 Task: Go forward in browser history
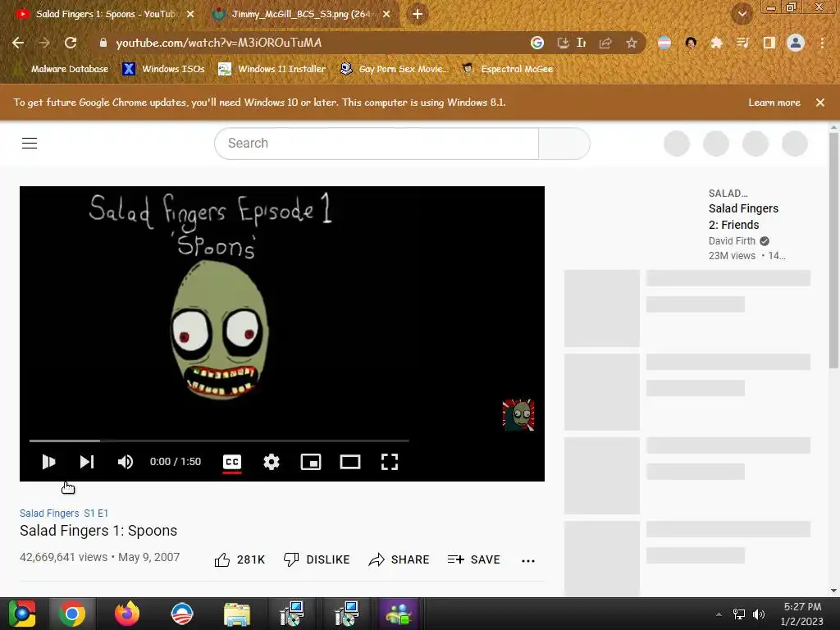pyautogui.click(x=44, y=43)
